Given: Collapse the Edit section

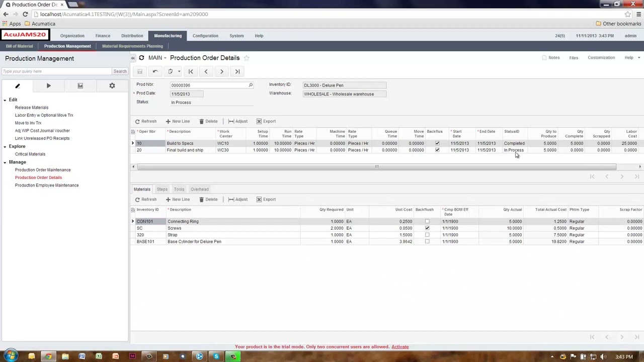Looking at the screenshot, I should click(x=5, y=100).
